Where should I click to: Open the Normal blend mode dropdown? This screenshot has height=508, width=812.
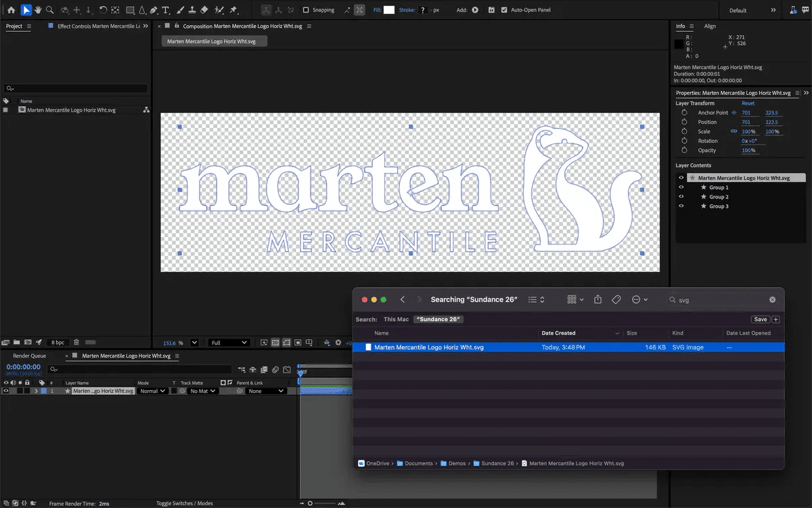pos(152,391)
